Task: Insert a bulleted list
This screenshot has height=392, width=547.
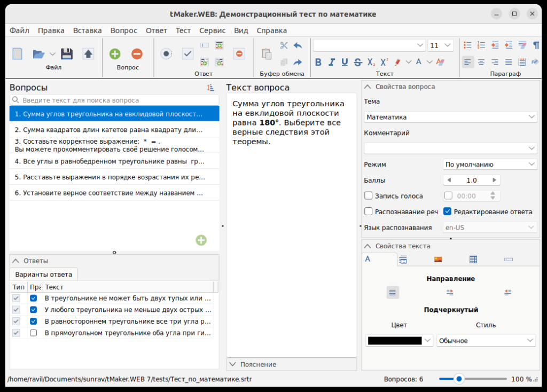Action: pos(467,45)
